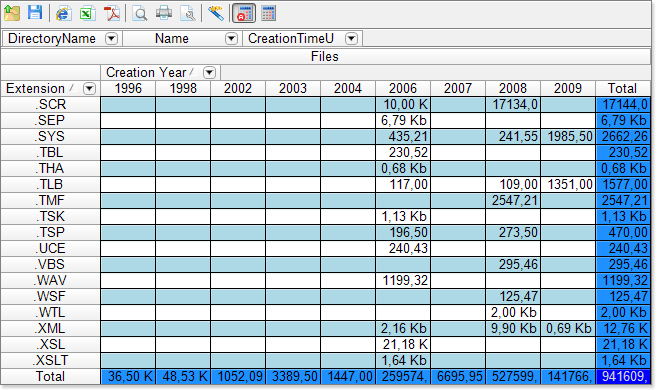Click the 6695,95 total for 2007
657x390 pixels.
pos(458,376)
